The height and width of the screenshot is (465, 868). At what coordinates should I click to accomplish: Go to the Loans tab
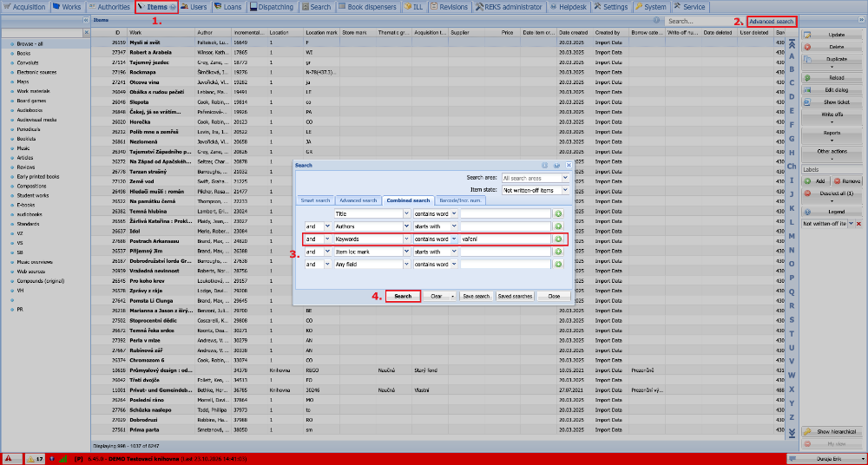coord(228,7)
